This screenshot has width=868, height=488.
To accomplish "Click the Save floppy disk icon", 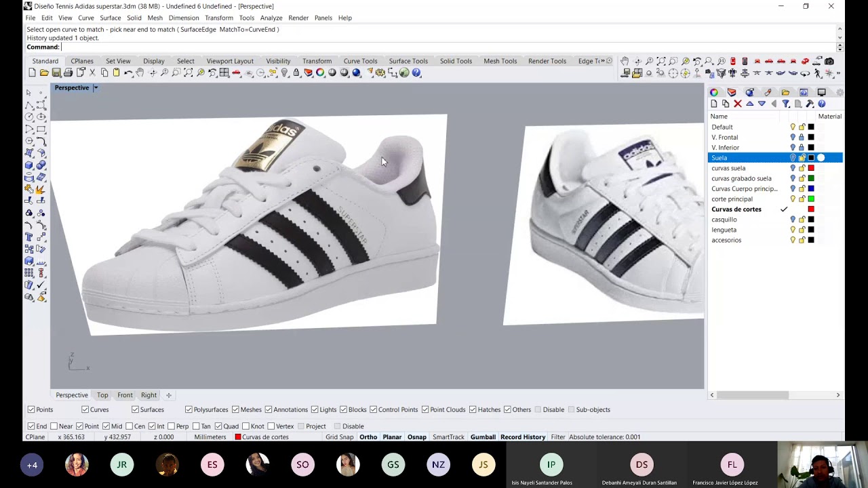I will (56, 73).
